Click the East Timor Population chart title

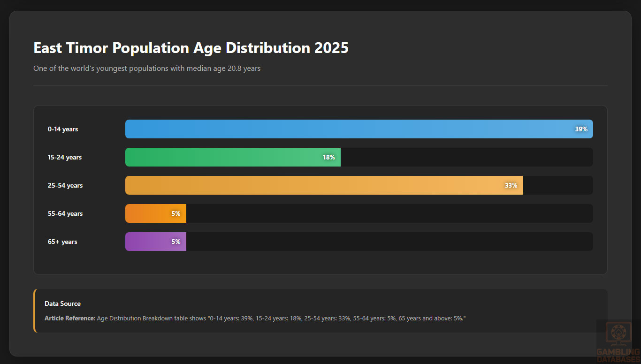pos(191,48)
